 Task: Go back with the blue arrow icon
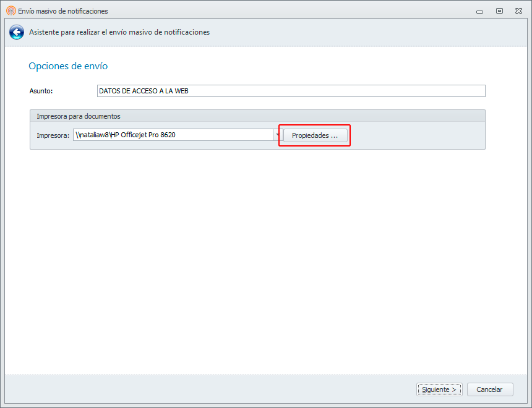(x=17, y=32)
